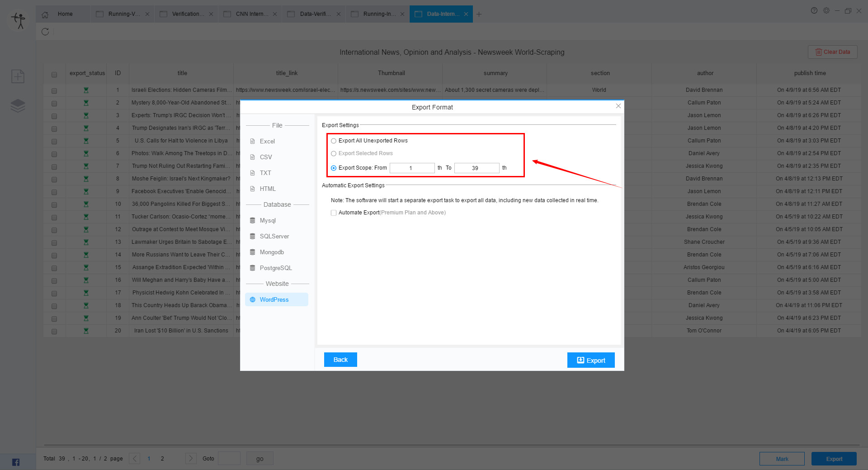Open the layers stack icon in sidebar

tap(18, 106)
